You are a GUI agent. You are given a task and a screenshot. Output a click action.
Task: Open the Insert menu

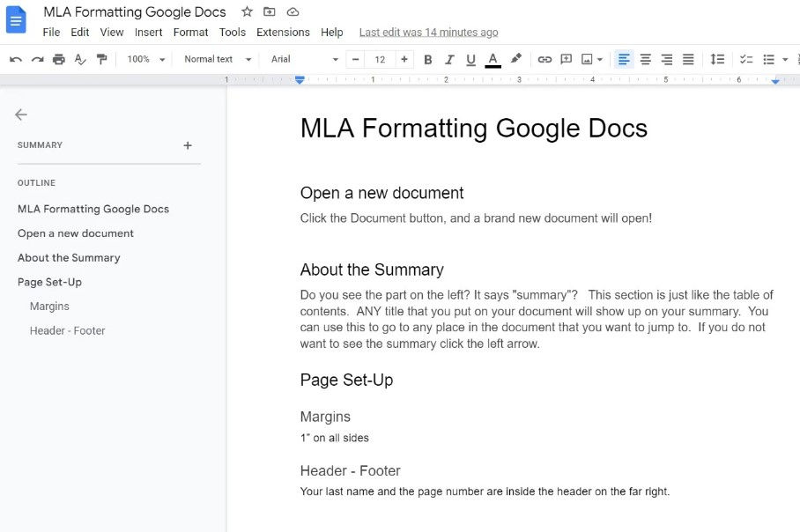(149, 32)
